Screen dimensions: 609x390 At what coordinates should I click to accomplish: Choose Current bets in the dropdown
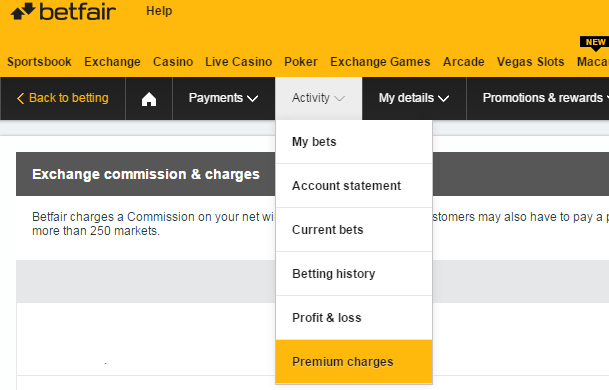354,230
